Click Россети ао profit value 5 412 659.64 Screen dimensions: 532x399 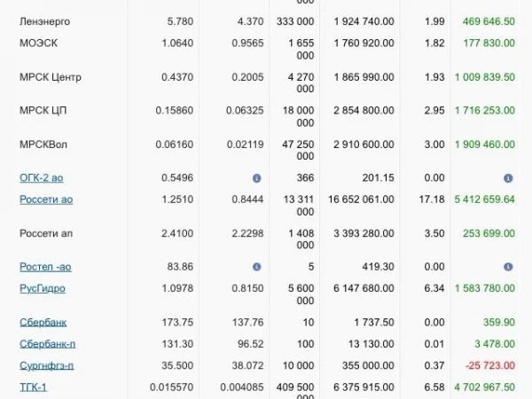[484, 199]
